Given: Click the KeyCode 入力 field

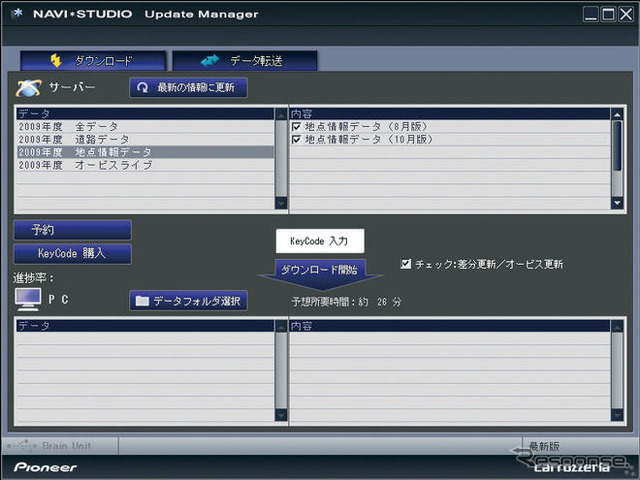Looking at the screenshot, I should [x=320, y=241].
